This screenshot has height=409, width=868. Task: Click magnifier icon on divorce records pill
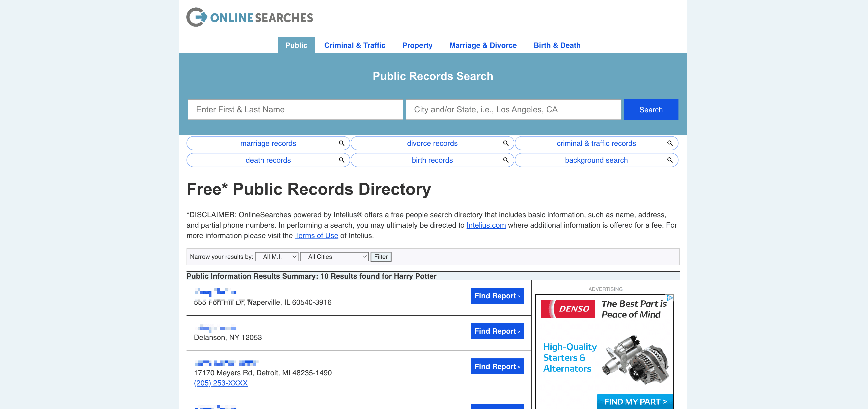[506, 143]
